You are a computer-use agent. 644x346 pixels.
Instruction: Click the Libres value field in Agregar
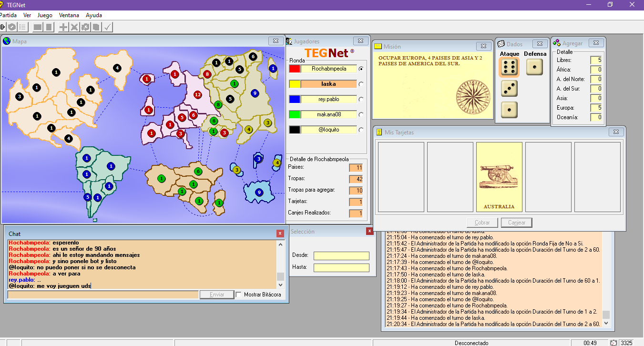tap(596, 60)
